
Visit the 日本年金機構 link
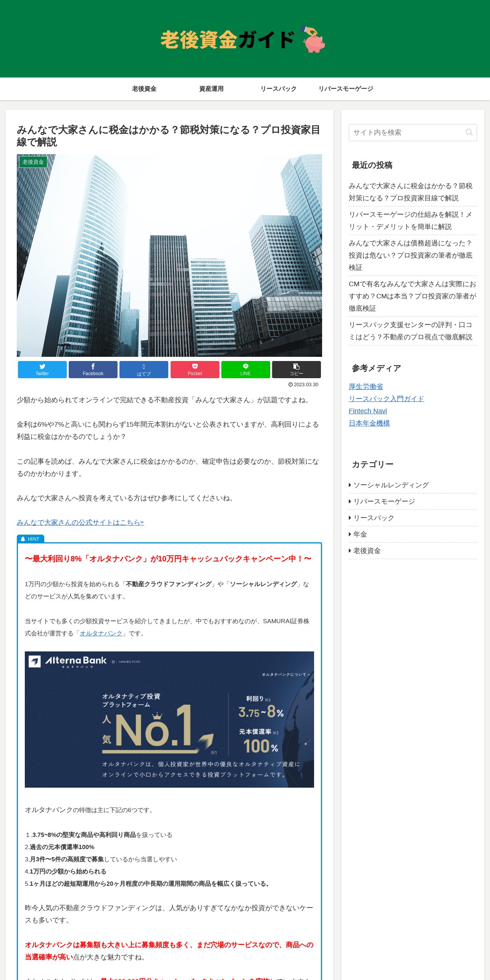coord(369,423)
